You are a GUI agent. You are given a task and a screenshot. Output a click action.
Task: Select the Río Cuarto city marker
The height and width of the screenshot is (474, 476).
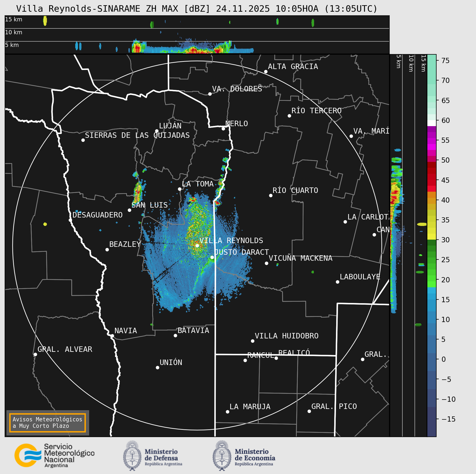pos(271,195)
